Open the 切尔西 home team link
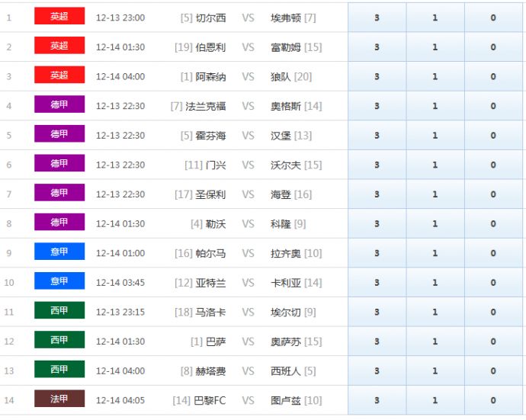 (210, 18)
